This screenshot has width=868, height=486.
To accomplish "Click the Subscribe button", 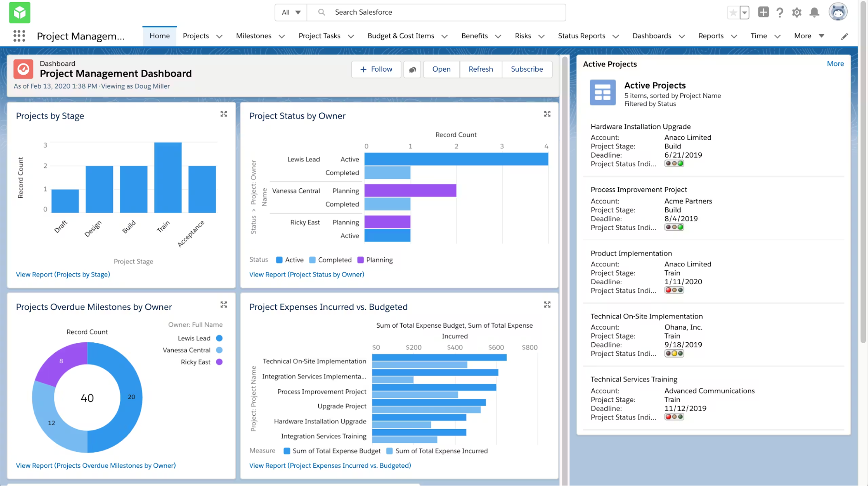I will click(x=527, y=69).
